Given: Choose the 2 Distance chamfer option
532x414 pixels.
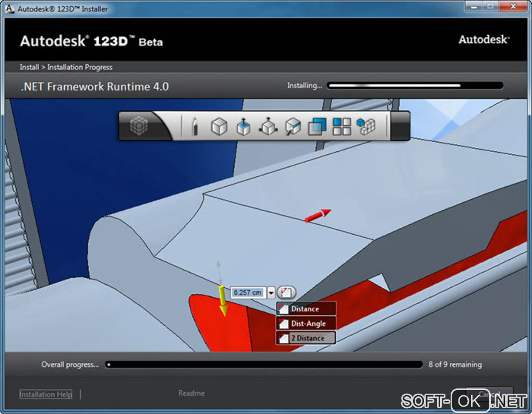Looking at the screenshot, I should pyautogui.click(x=306, y=338).
